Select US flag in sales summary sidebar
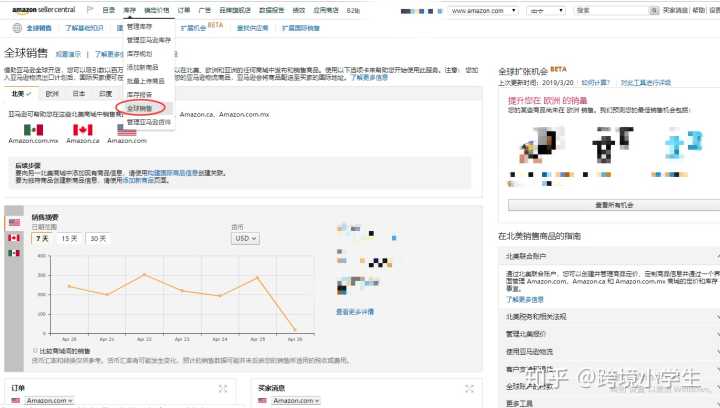This screenshot has width=720, height=408. 14,222
